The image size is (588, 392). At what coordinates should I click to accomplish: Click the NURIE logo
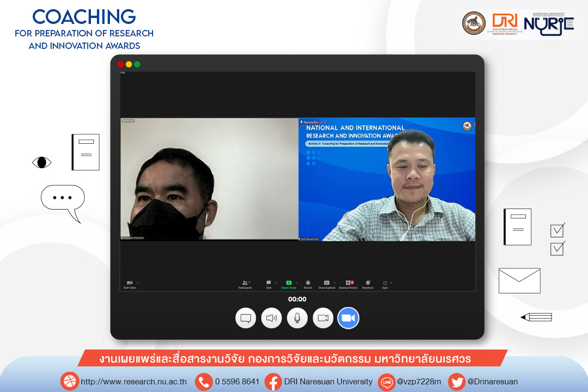(549, 24)
